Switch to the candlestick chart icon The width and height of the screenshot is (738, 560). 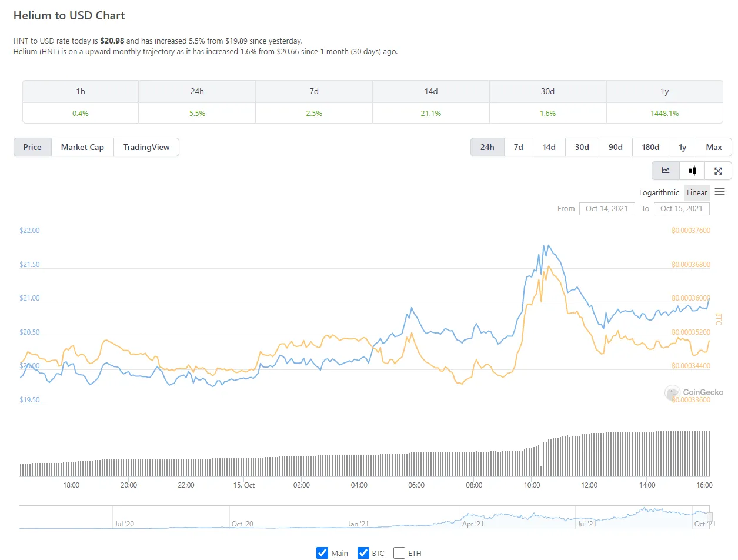(692, 171)
